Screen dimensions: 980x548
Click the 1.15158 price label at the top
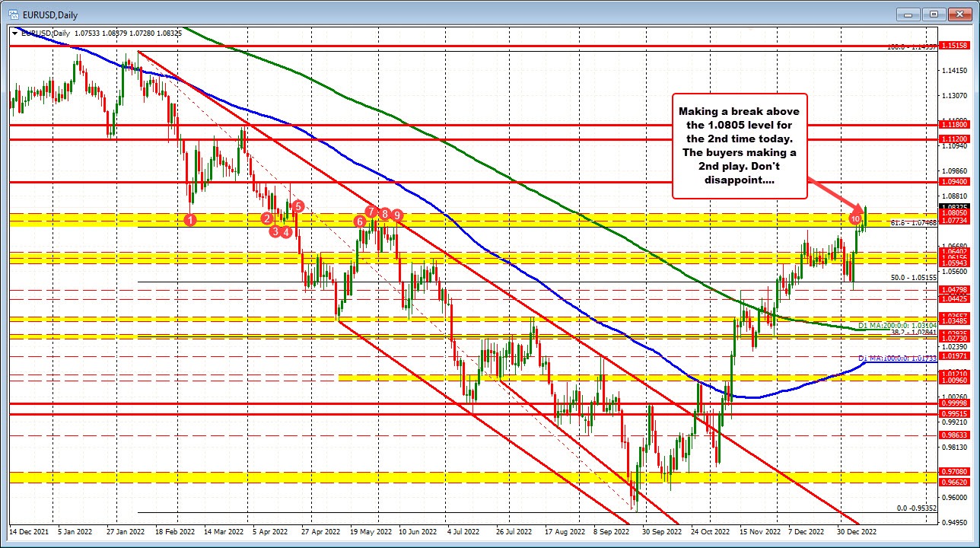coord(956,45)
